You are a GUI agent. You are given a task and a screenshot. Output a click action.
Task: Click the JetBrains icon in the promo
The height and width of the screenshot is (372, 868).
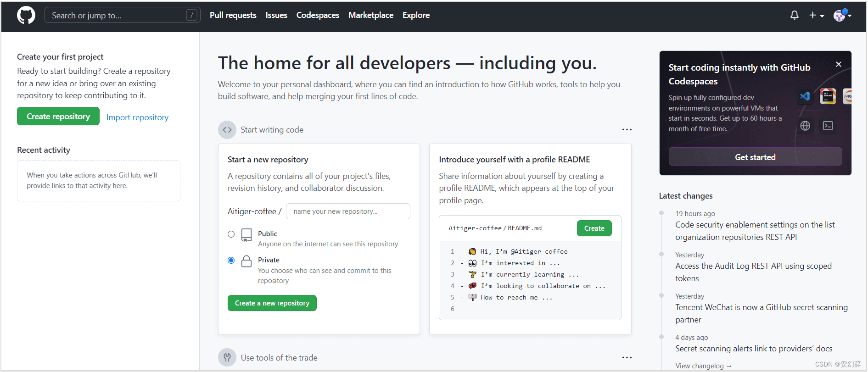[x=828, y=96]
